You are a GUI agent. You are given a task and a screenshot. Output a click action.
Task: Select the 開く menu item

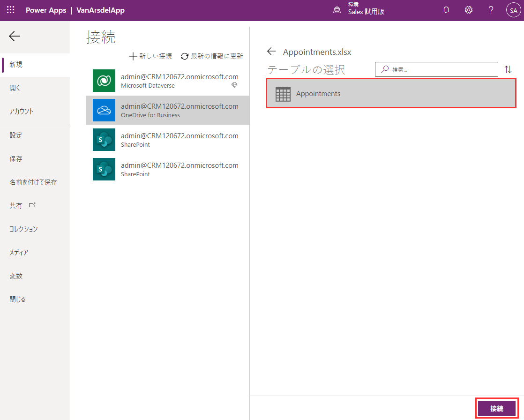tap(35, 88)
